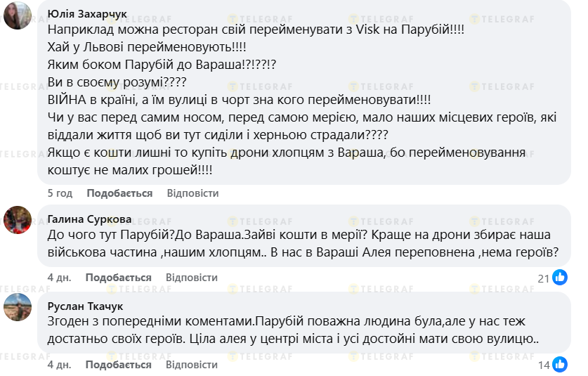Click the timestamp under Галина Суркова's comment
588x376 pixels.
pos(59,278)
